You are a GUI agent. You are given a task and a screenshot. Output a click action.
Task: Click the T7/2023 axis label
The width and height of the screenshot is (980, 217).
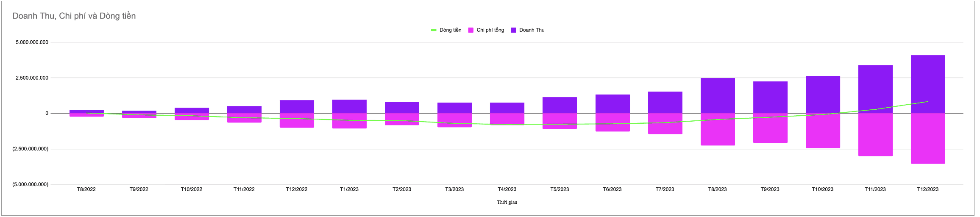coord(665,189)
